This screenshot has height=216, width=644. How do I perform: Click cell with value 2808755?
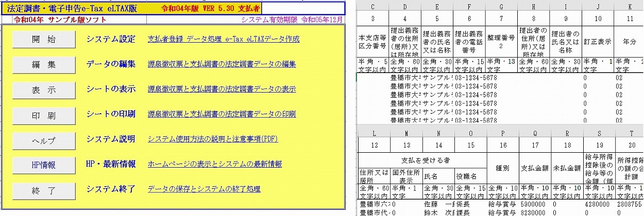tap(630, 204)
